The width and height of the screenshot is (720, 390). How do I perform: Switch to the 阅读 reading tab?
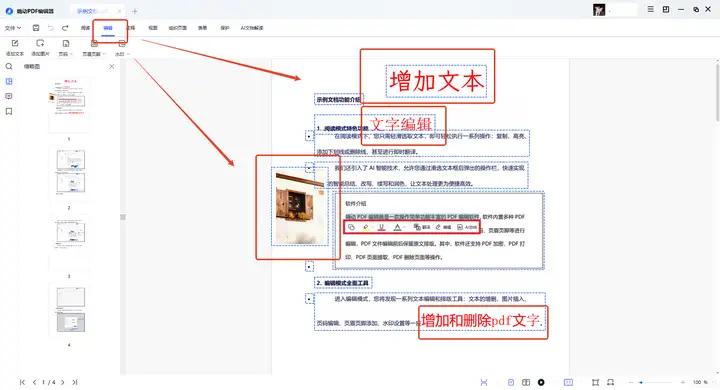[x=85, y=28]
